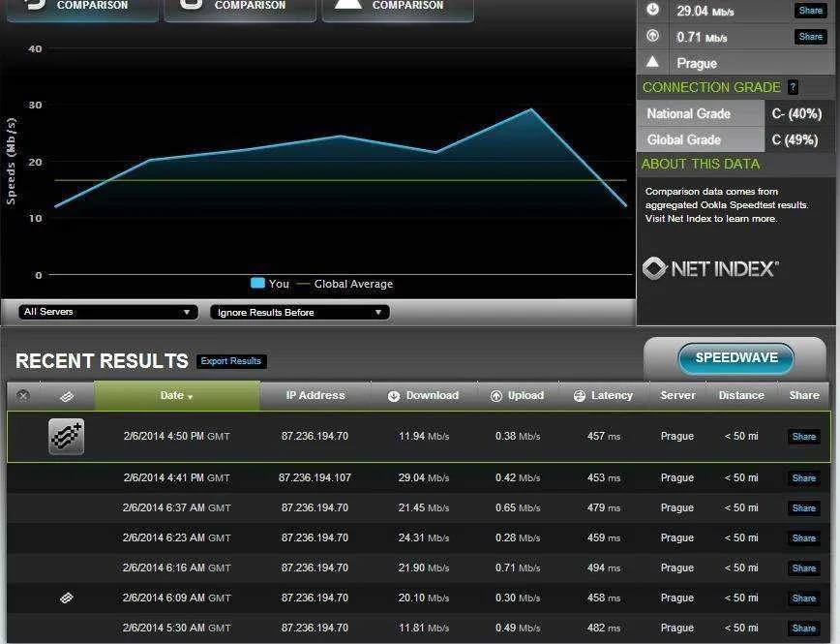Select the Global Grade label
The height and width of the screenshot is (644, 840).
point(683,140)
